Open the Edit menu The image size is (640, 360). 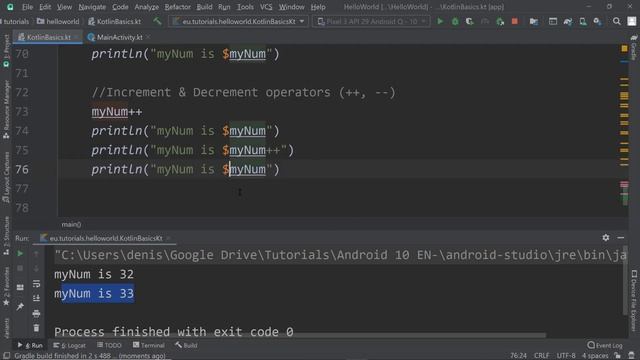[45, 7]
